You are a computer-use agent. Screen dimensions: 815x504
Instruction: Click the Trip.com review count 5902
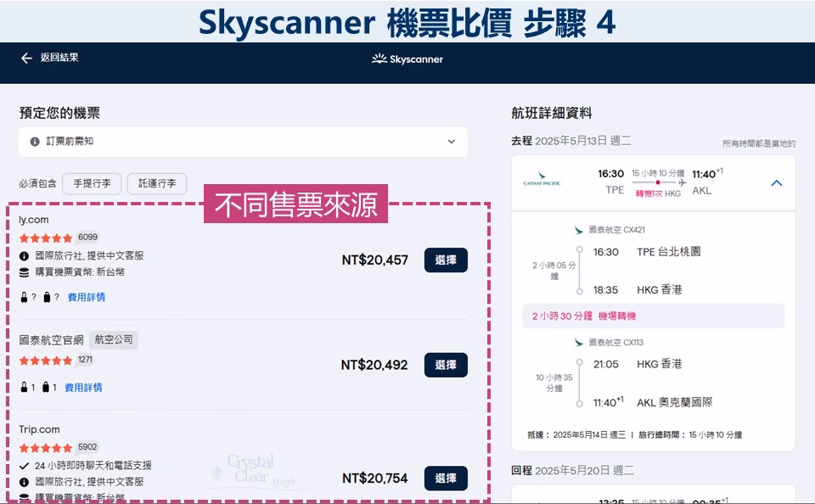click(87, 447)
